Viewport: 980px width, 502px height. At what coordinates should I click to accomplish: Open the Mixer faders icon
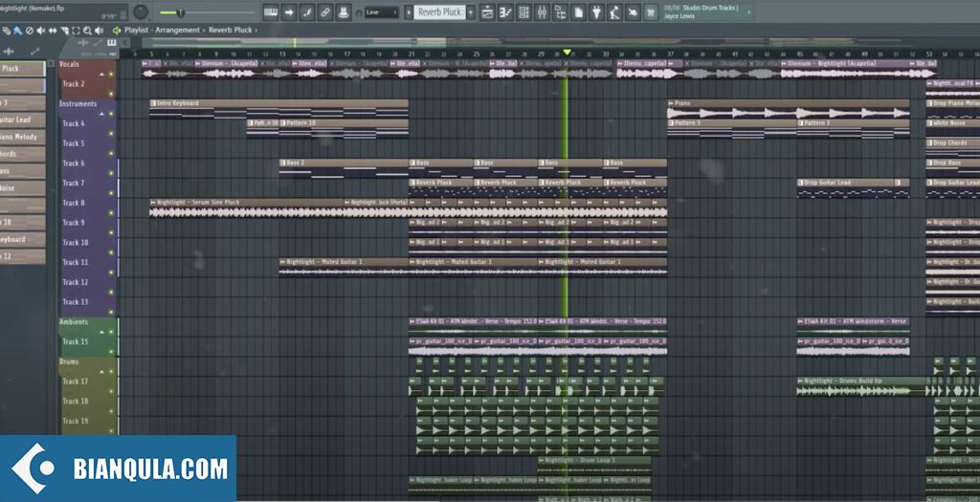point(542,11)
